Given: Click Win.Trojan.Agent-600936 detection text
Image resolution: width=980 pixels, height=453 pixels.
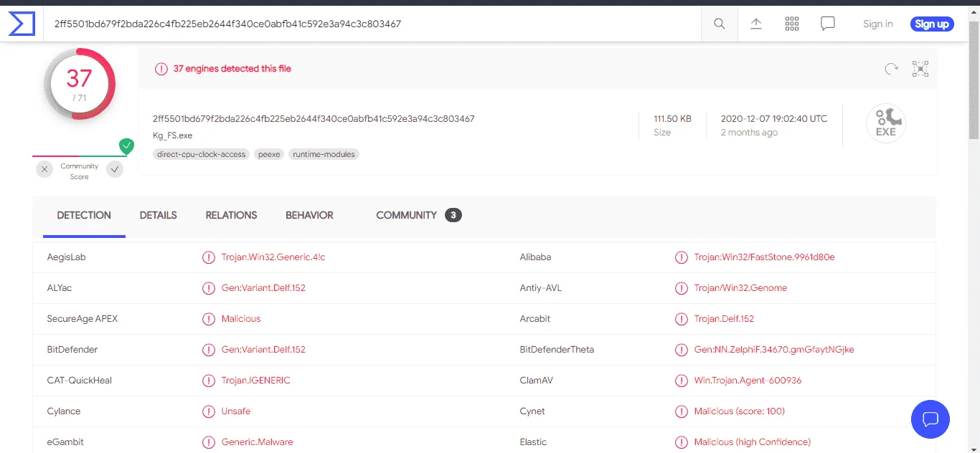Looking at the screenshot, I should point(748,381).
